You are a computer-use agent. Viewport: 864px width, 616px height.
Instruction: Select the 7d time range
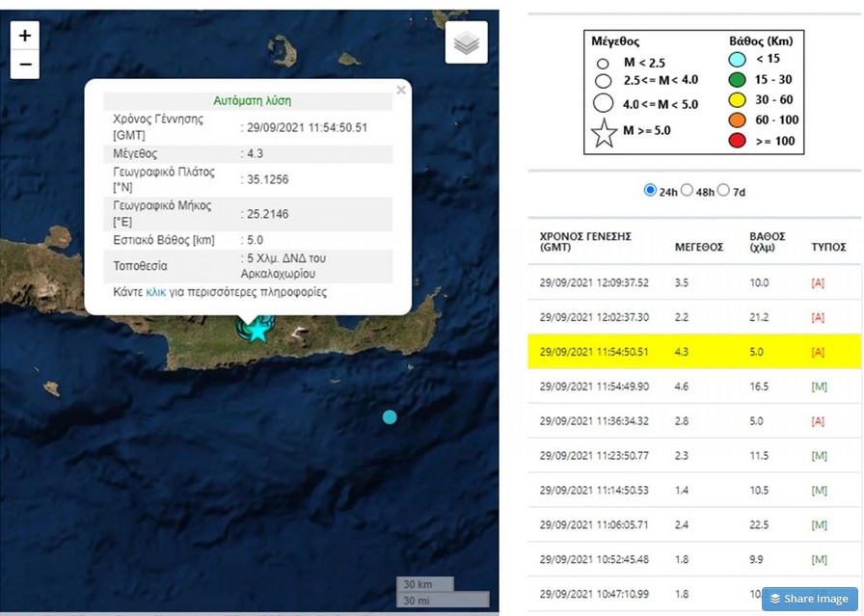pyautogui.click(x=723, y=190)
